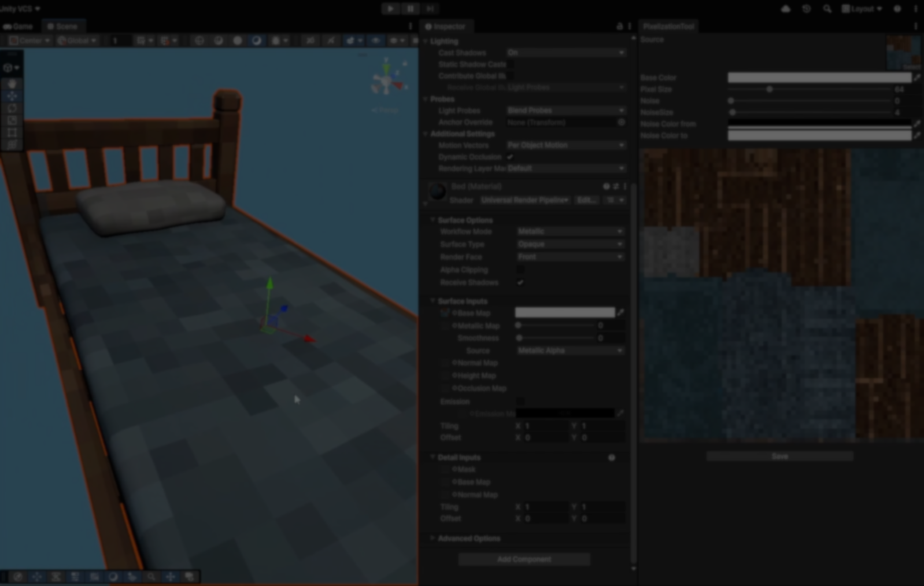
Task: Click the Save button
Action: pyautogui.click(x=779, y=456)
